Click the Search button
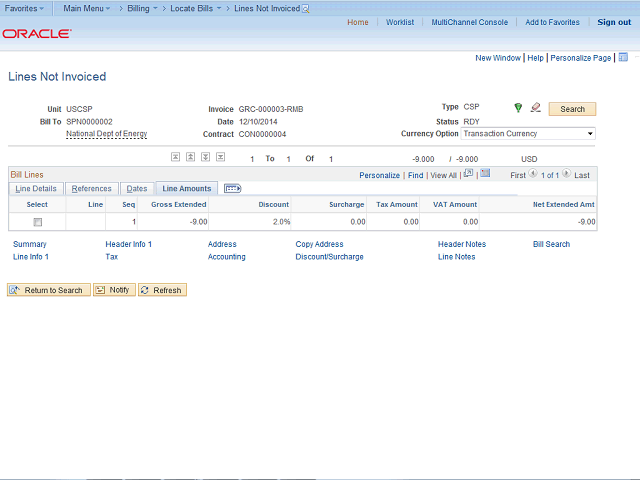The image size is (640, 480). [572, 109]
